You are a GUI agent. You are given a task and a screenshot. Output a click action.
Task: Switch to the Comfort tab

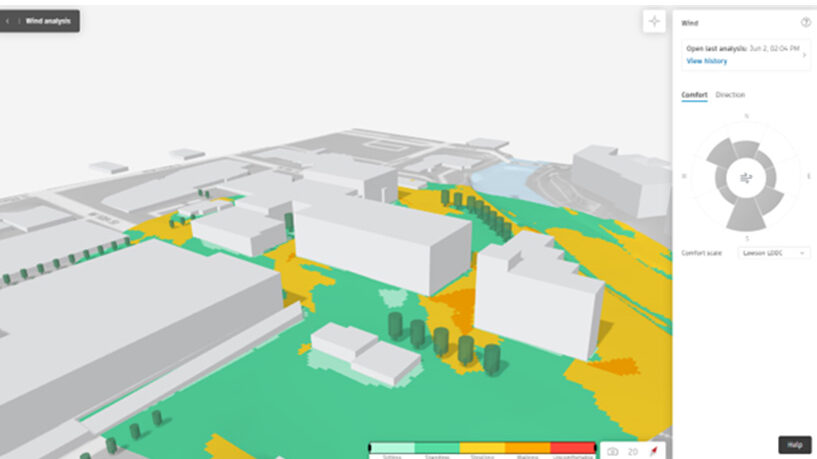694,95
